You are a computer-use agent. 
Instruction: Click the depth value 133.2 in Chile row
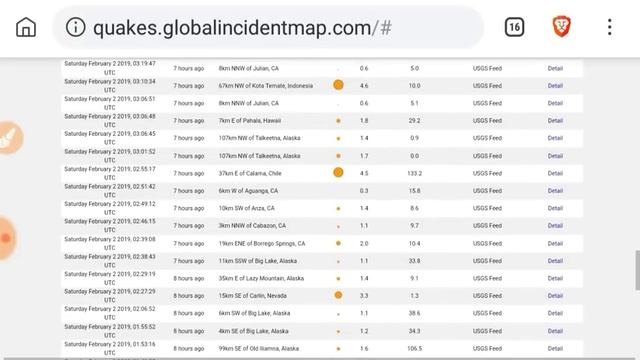(415, 173)
